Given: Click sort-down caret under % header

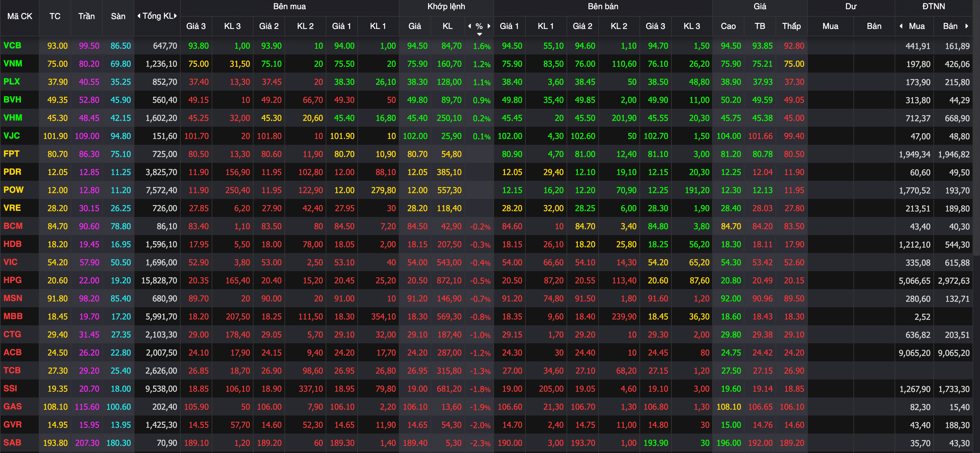Looking at the screenshot, I should click(479, 34).
